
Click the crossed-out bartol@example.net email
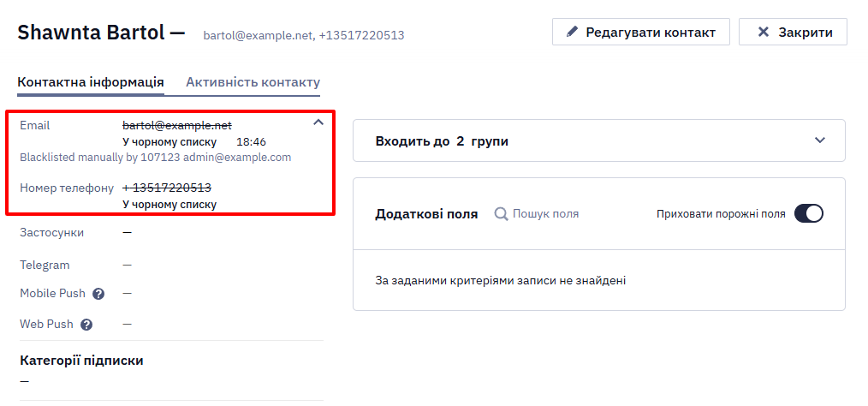click(177, 126)
